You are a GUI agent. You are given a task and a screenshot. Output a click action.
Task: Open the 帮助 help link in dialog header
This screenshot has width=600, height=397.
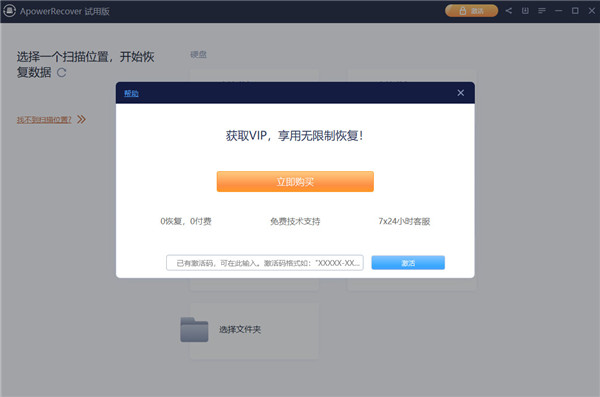click(x=131, y=93)
